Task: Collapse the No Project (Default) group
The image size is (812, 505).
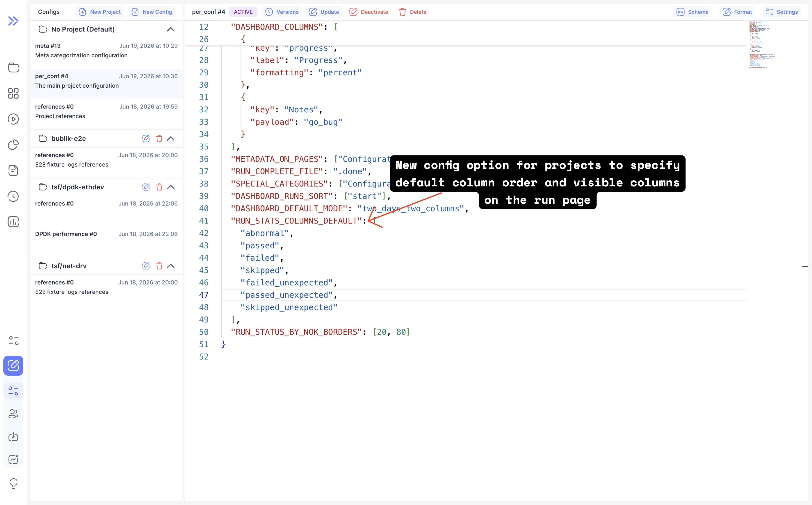Action: [171, 29]
